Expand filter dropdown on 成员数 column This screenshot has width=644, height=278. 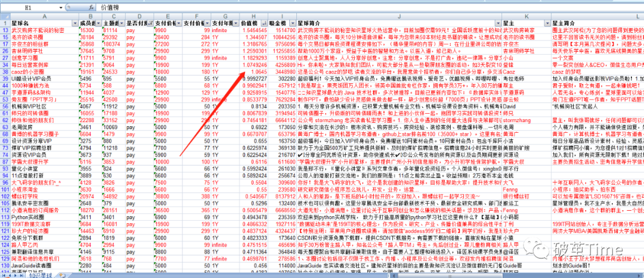pyautogui.click(x=98, y=23)
